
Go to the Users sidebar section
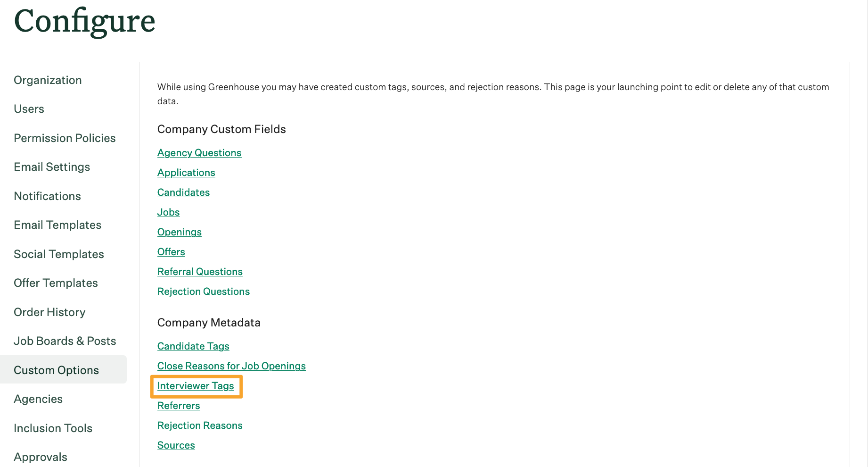[29, 109]
